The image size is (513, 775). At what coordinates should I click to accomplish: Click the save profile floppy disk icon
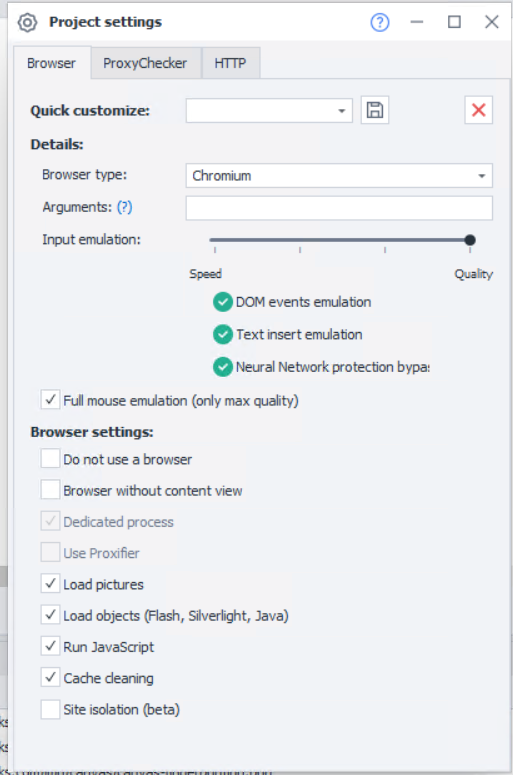(375, 110)
